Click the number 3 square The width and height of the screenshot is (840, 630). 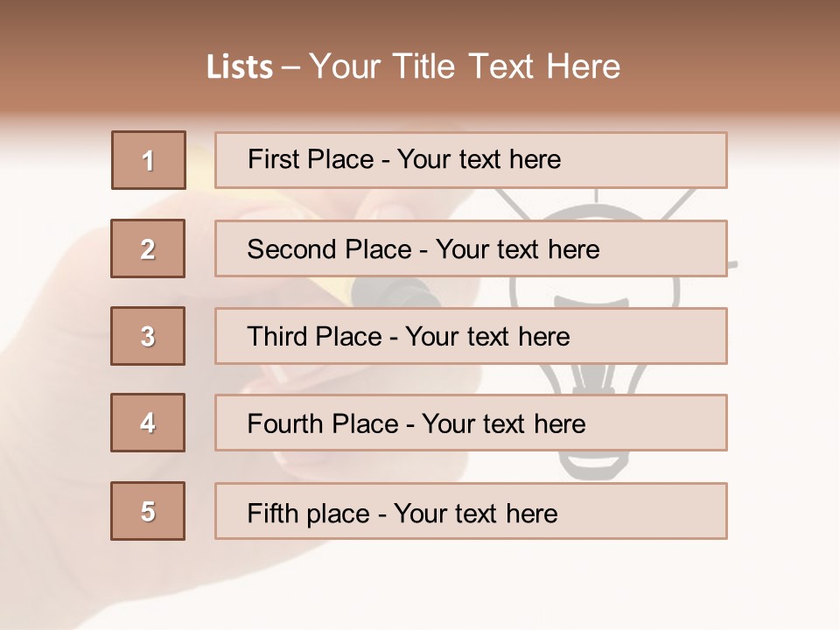point(148,336)
